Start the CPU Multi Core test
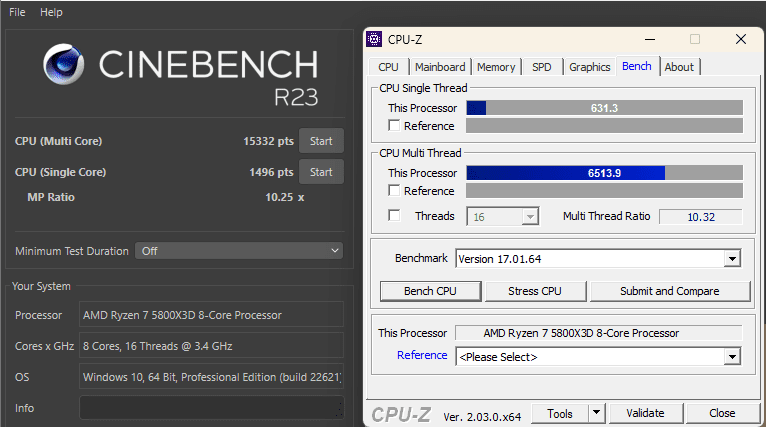This screenshot has width=766, height=427. (x=321, y=141)
